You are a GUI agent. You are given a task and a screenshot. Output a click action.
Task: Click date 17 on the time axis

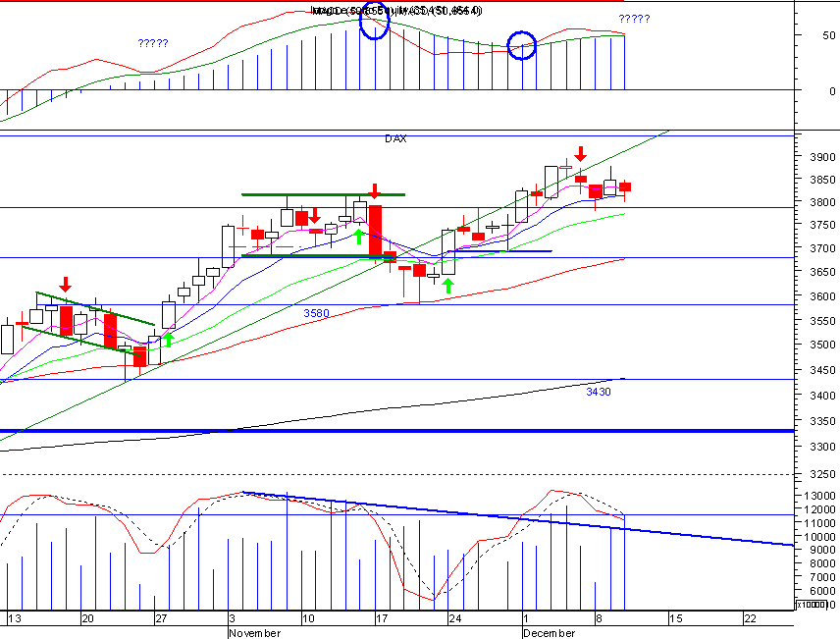point(382,618)
